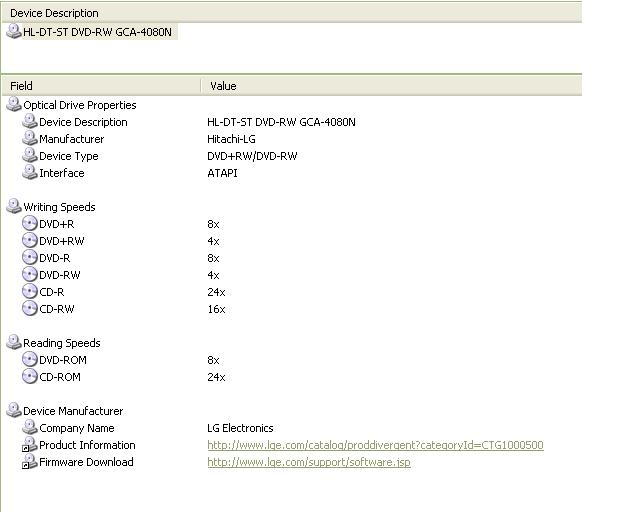
Task: Select the CD-ROM reading speed row
Action: [x=292, y=377]
